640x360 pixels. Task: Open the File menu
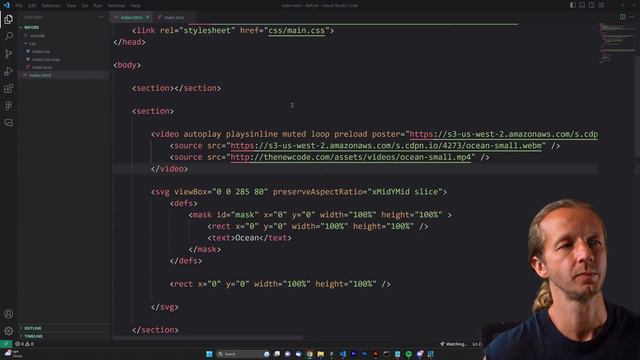[x=19, y=6]
